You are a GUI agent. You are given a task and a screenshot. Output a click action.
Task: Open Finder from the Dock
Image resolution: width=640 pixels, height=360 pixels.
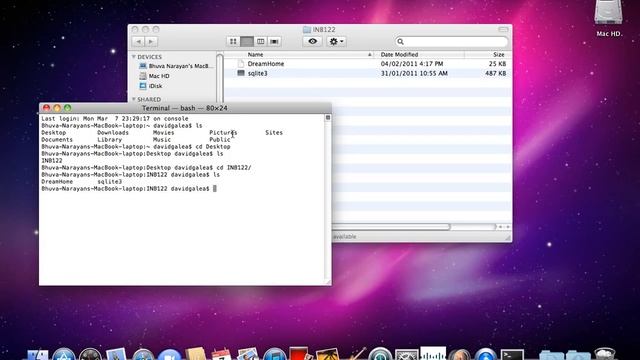click(x=37, y=354)
